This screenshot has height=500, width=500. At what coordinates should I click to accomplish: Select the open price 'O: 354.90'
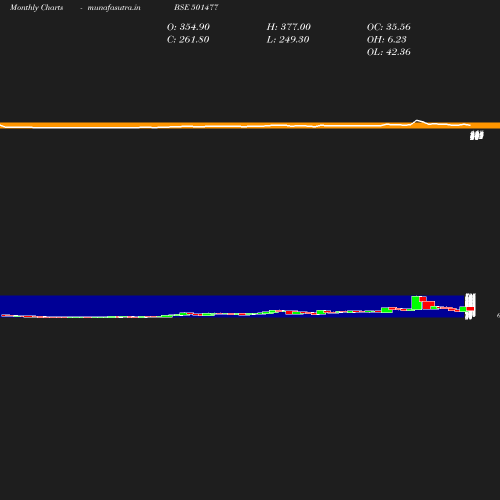click(188, 27)
